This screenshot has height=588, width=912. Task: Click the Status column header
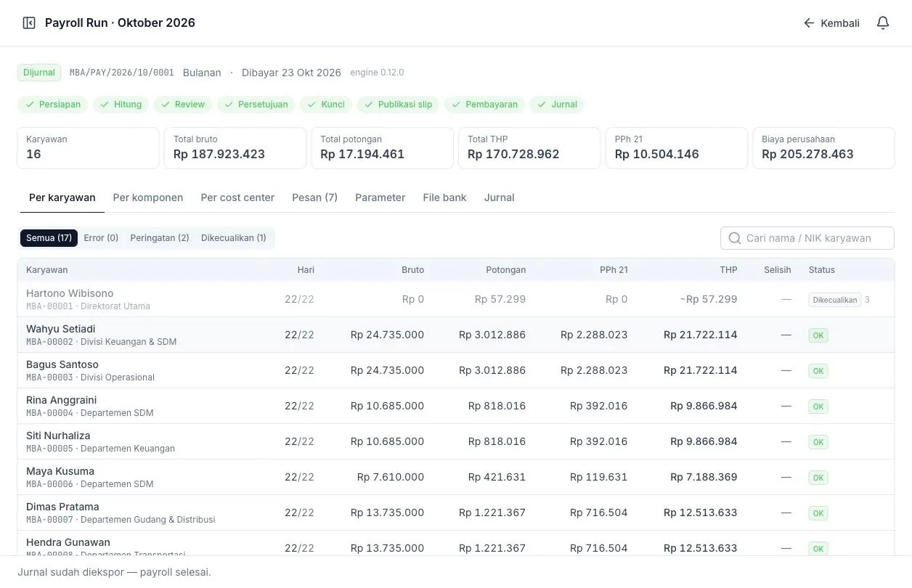(822, 270)
